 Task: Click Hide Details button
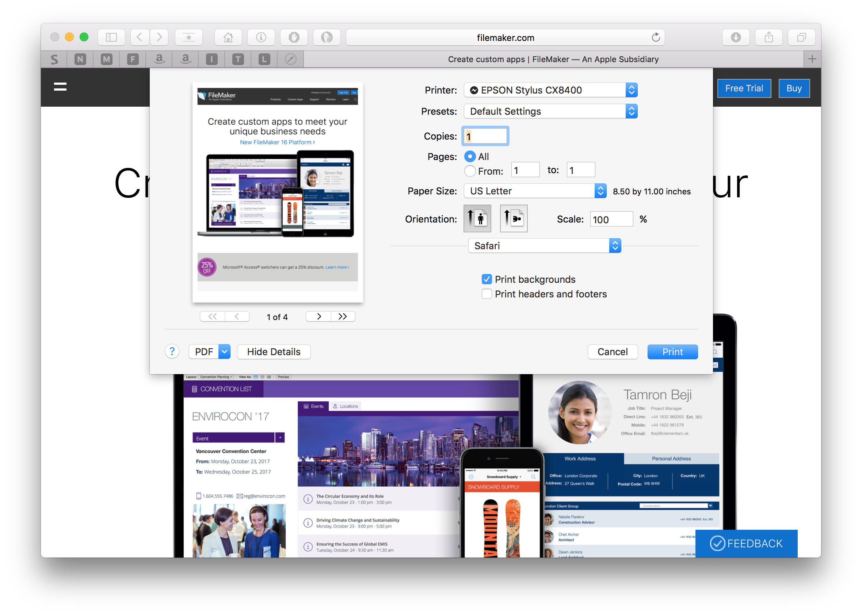click(x=274, y=351)
